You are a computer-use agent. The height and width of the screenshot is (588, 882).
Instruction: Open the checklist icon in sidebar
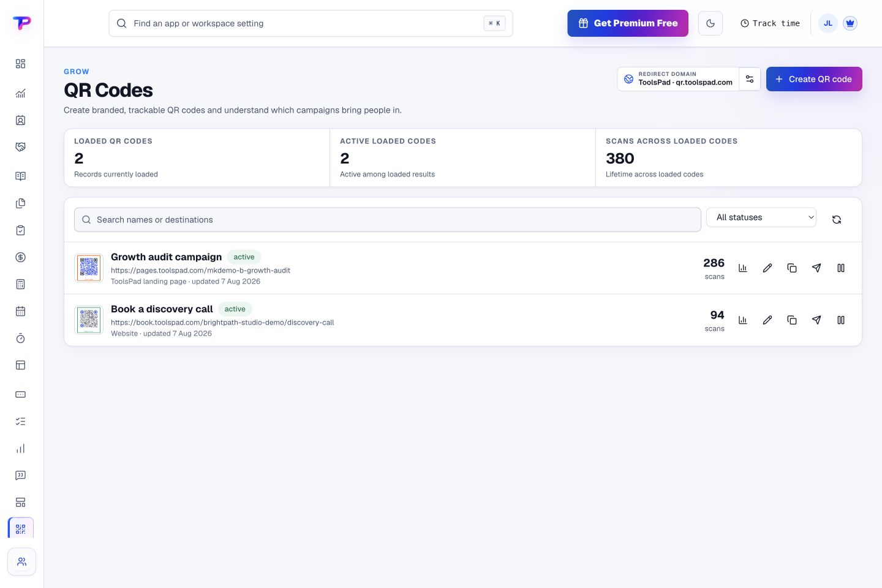(20, 421)
